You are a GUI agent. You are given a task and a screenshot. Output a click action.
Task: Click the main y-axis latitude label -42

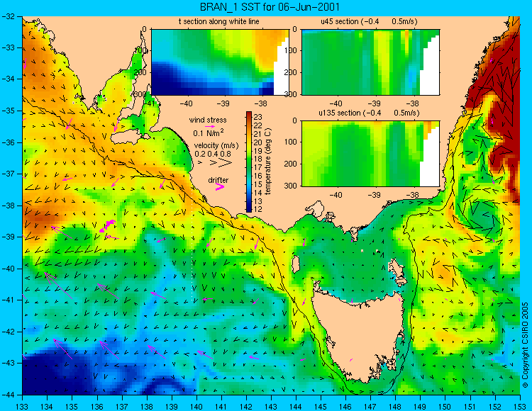8,332
